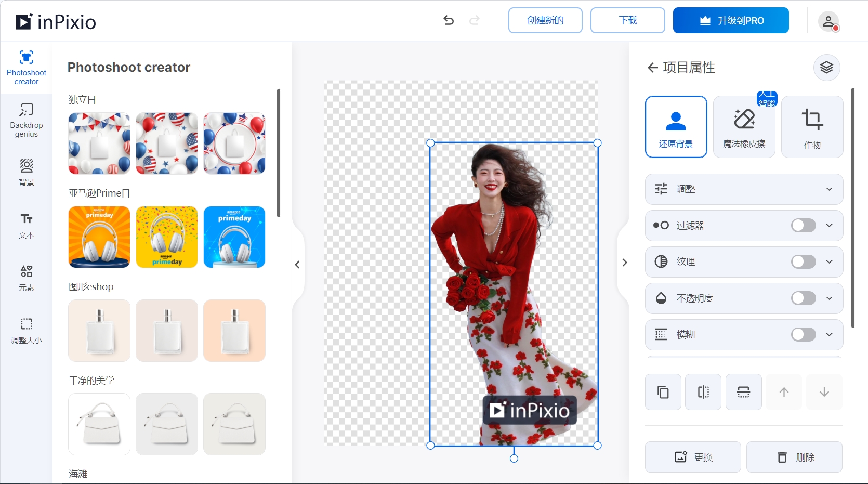Click the top-left selection corner handle
This screenshot has height=484, width=868.
[430, 143]
